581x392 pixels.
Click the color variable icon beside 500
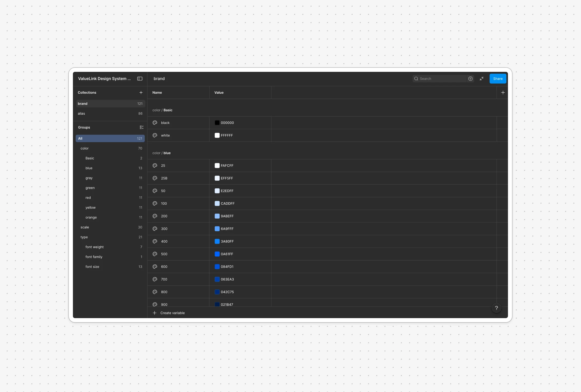155,254
